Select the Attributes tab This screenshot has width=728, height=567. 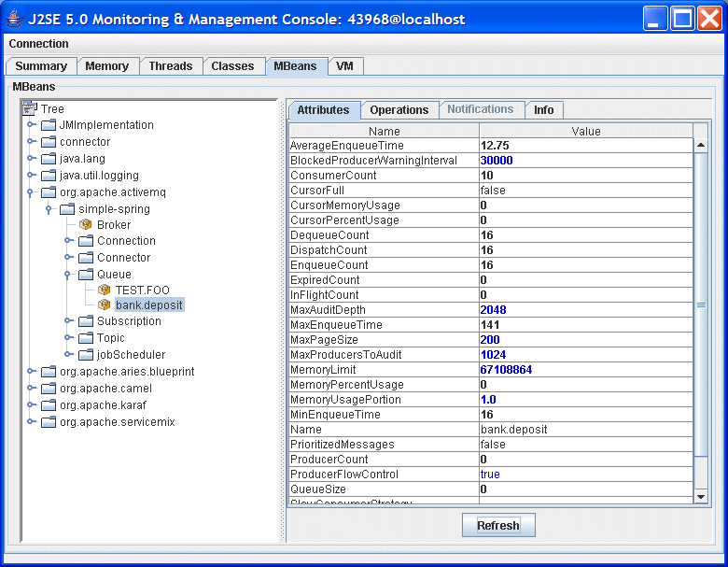tap(323, 110)
